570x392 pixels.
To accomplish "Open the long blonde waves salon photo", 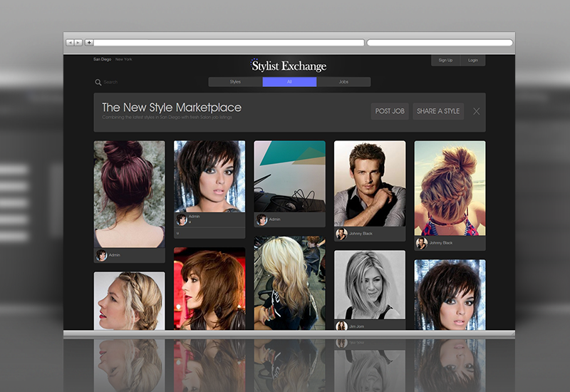I will click(x=290, y=283).
